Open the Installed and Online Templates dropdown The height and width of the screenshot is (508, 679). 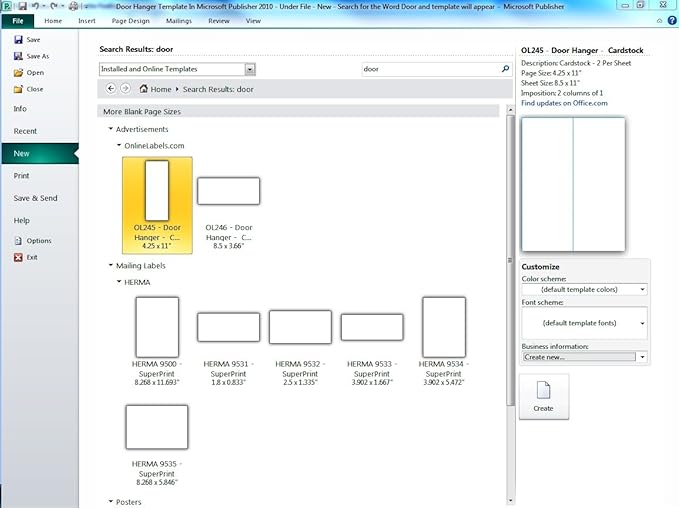click(x=249, y=70)
